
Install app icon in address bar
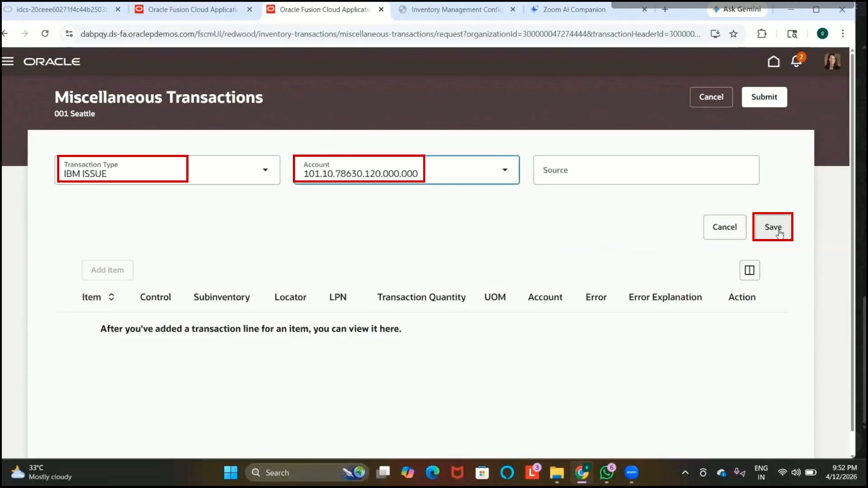point(715,33)
